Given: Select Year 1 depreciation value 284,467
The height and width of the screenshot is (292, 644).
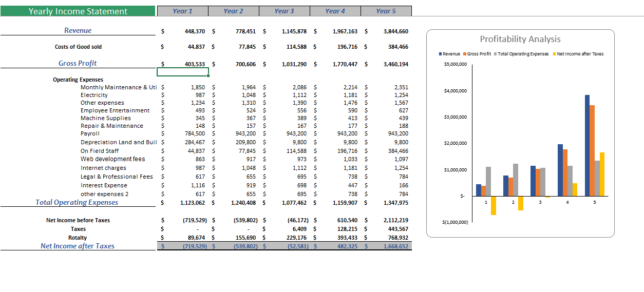Looking at the screenshot, I should (194, 142).
